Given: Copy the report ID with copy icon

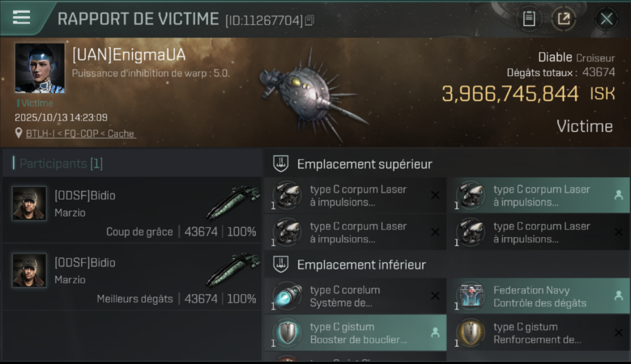Looking at the screenshot, I should click(x=310, y=20).
